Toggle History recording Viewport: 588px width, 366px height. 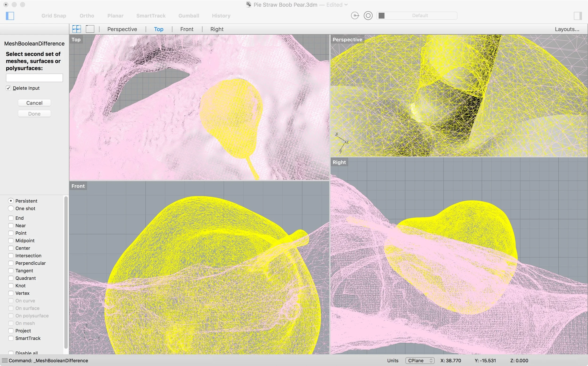click(x=221, y=16)
